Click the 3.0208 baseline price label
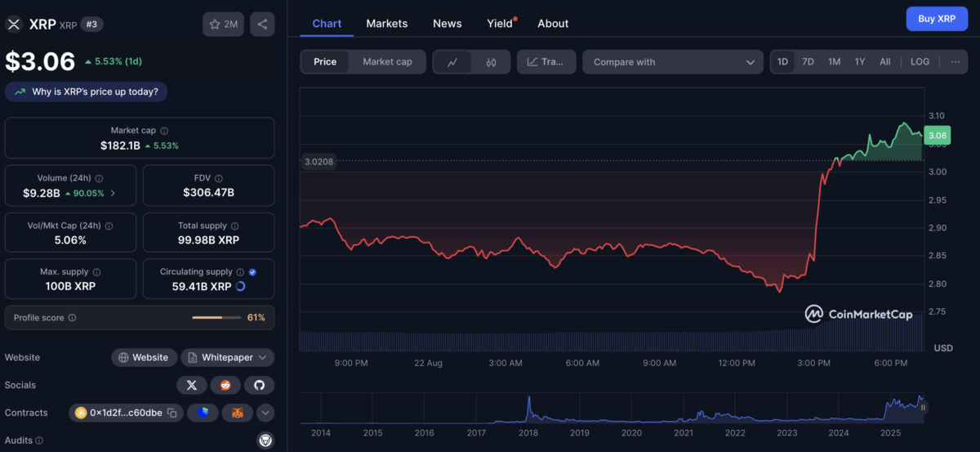Image resolution: width=980 pixels, height=452 pixels. coord(318,162)
